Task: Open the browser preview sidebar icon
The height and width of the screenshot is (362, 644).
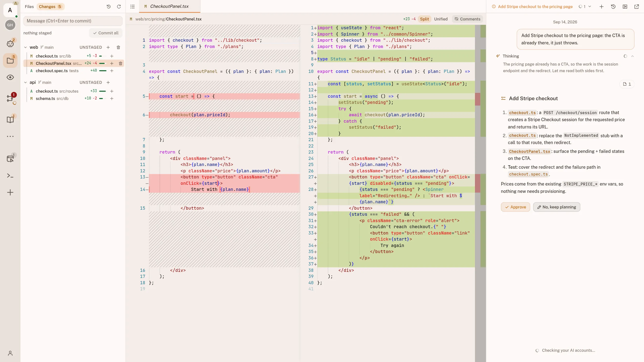Action: pos(10,158)
